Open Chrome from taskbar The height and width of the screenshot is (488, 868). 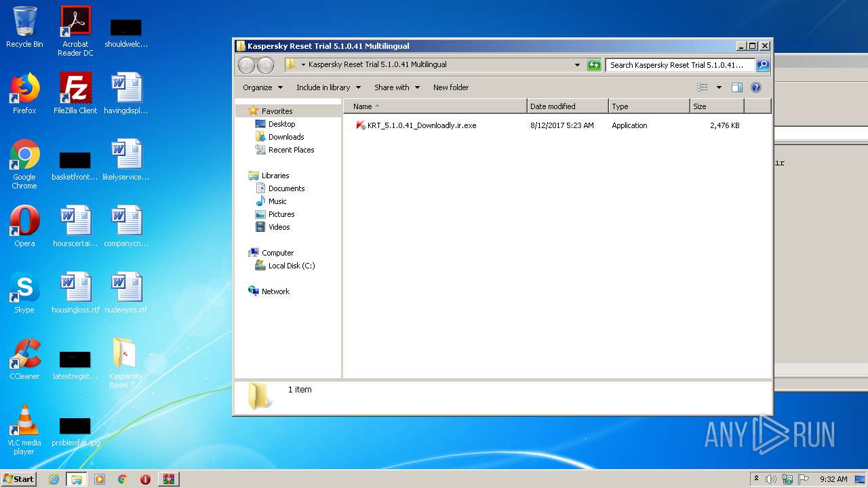(x=122, y=479)
